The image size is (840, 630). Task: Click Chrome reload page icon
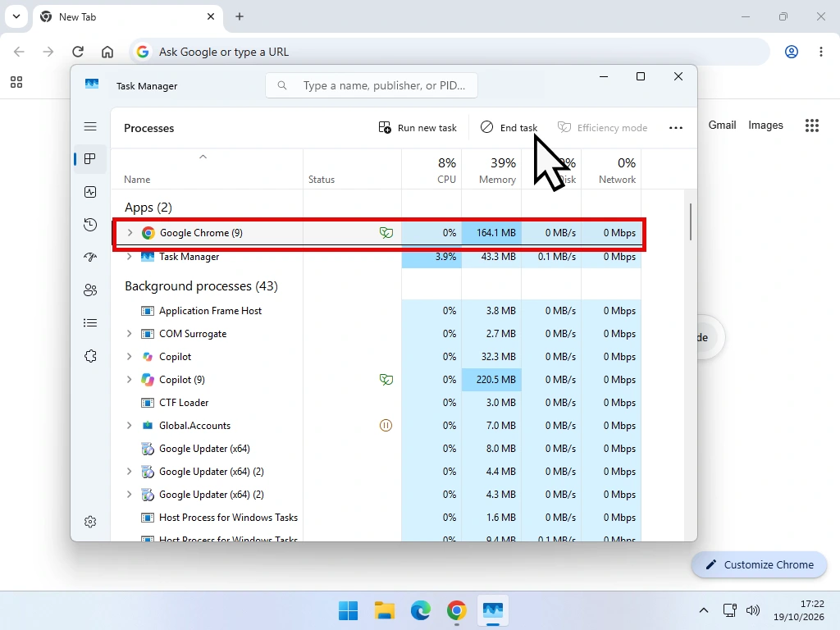pos(78,52)
